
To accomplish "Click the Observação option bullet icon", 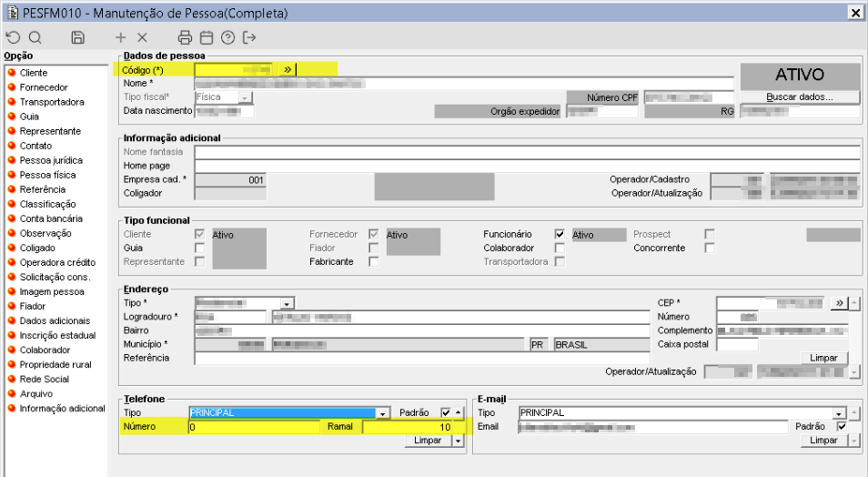I will [12, 233].
